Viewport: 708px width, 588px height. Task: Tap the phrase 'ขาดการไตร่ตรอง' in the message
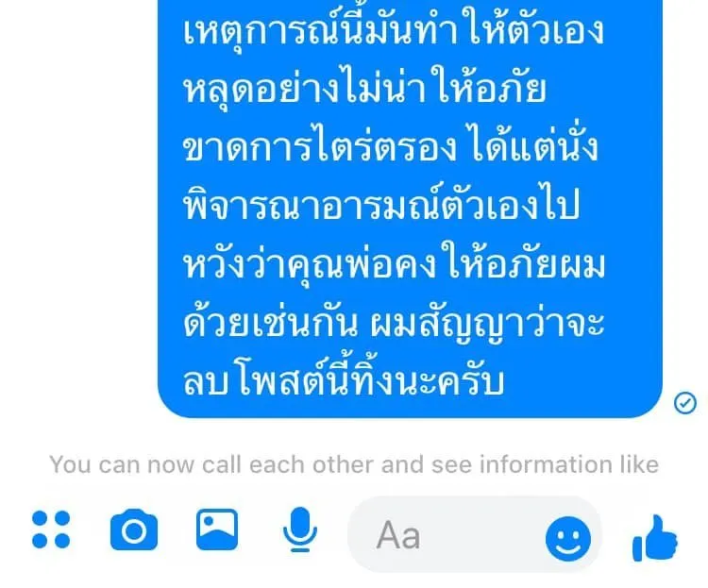tap(320, 145)
